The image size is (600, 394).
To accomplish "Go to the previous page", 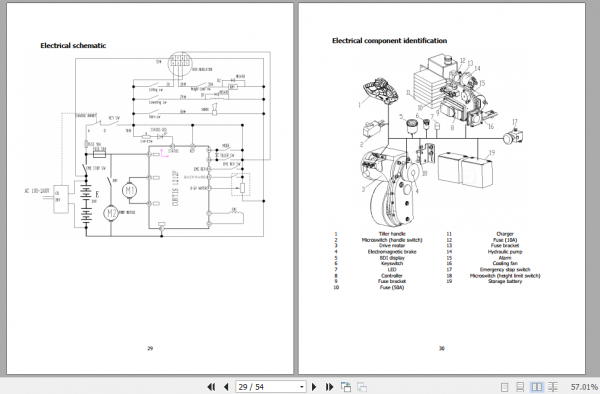I will [x=226, y=387].
